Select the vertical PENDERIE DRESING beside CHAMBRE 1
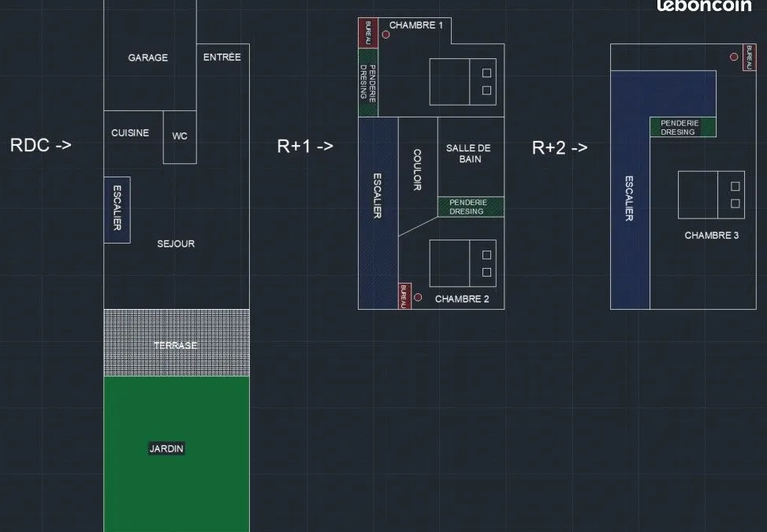767x532 pixels. pos(368,83)
